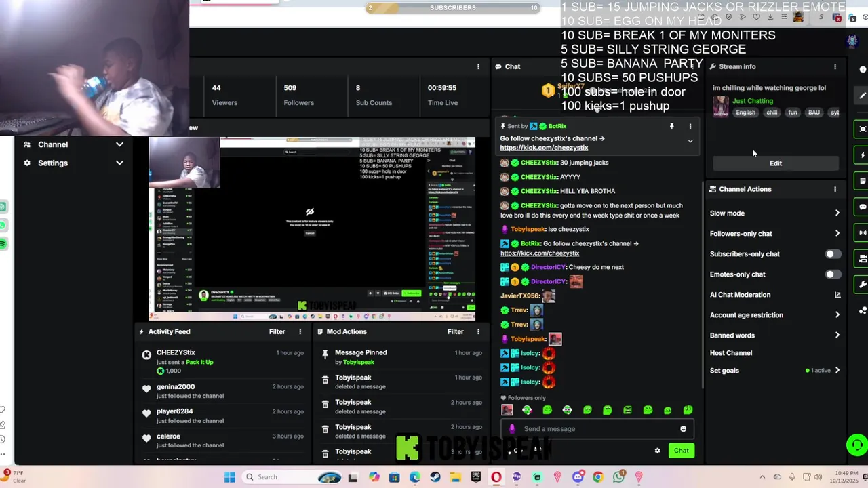This screenshot has height=488, width=868.
Task: Open the kick.com/cheezystix pinned link
Action: tap(544, 148)
